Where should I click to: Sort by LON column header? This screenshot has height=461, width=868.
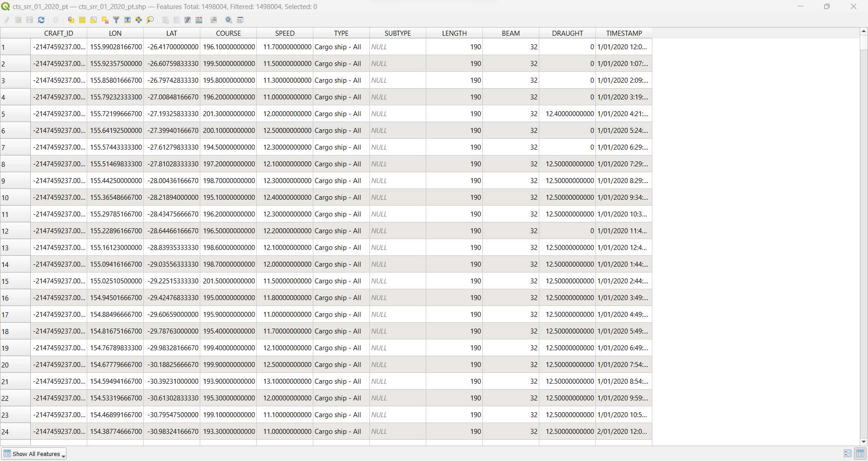pos(115,33)
